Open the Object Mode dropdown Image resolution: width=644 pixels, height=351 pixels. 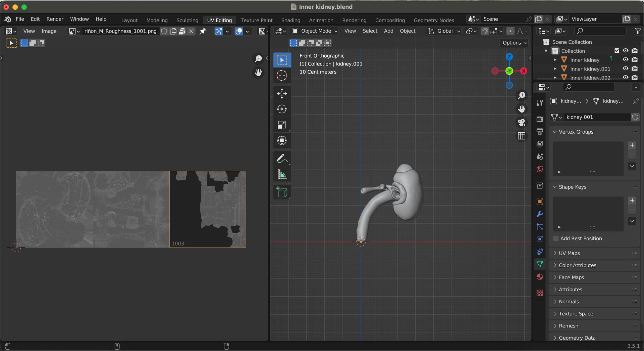tap(314, 31)
